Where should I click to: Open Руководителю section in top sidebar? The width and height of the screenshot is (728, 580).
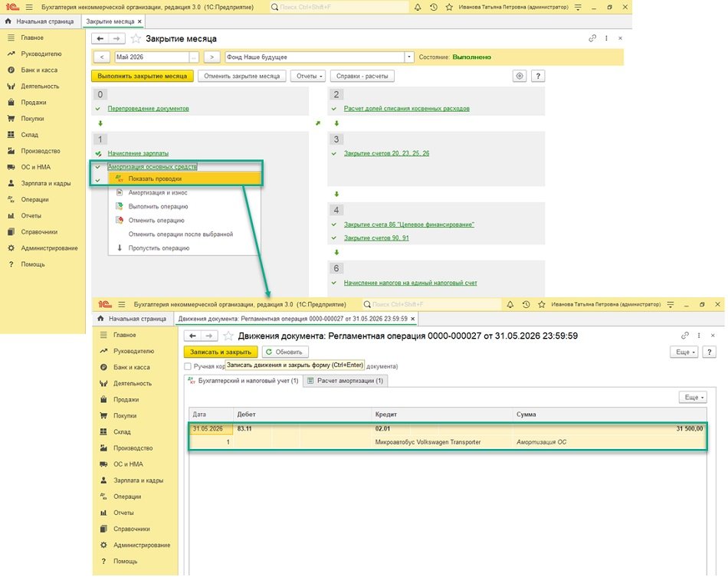click(x=41, y=54)
